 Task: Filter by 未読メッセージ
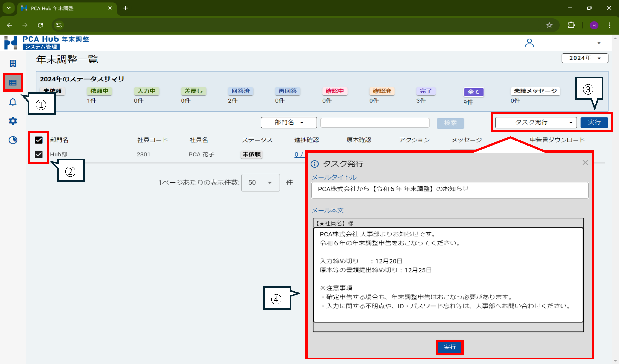[x=535, y=91]
